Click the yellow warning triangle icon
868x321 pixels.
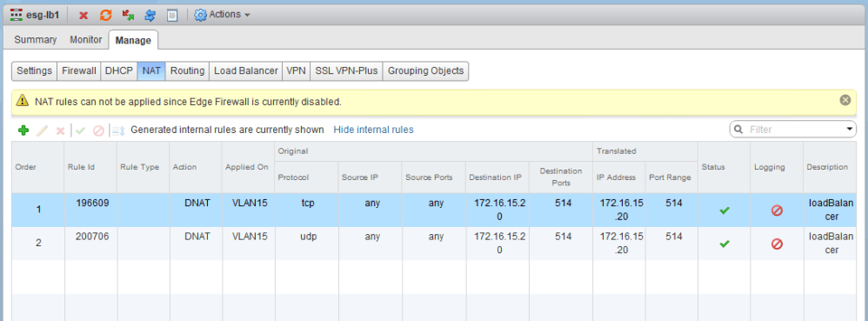(22, 101)
